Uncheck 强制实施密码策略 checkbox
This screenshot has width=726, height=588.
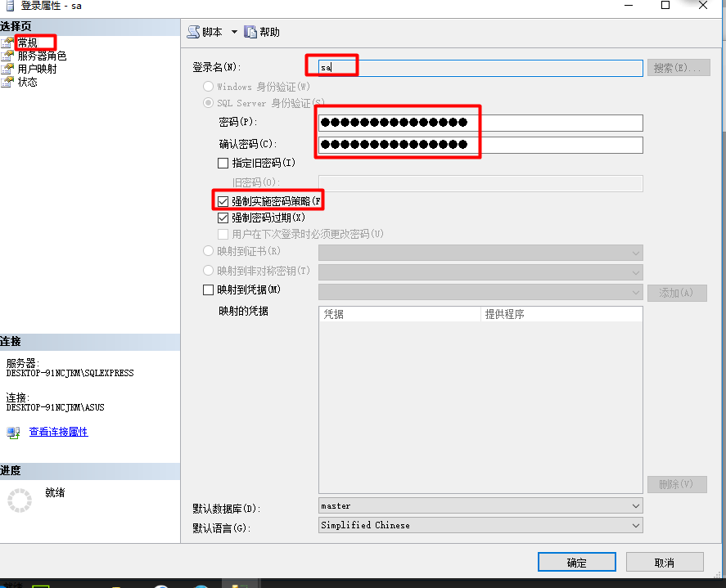coord(223,201)
